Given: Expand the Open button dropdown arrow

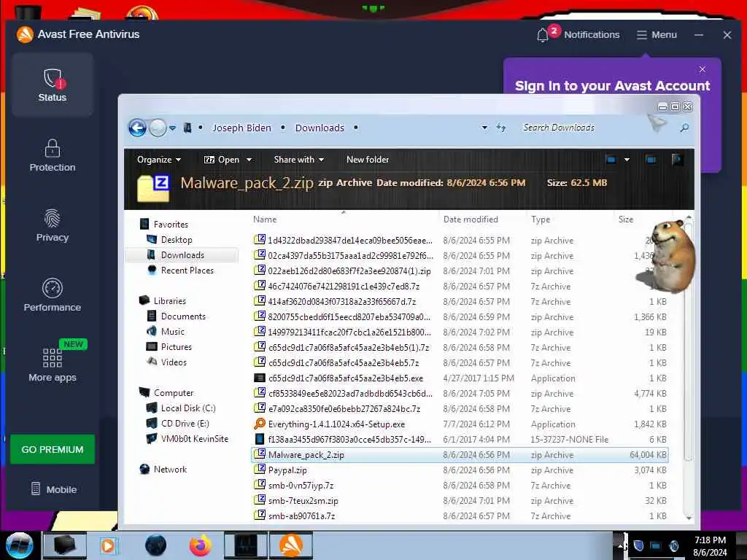Looking at the screenshot, I should 249,160.
